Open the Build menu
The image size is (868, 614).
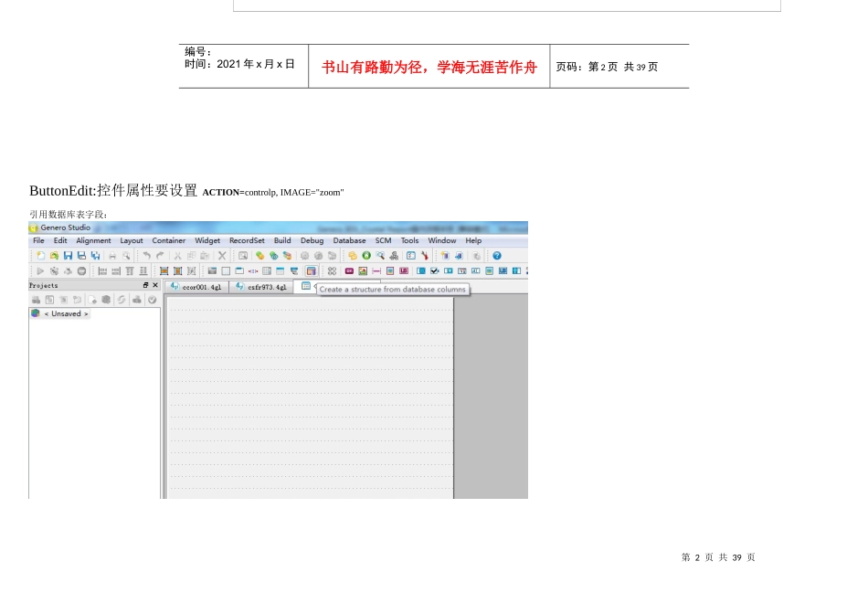281,241
